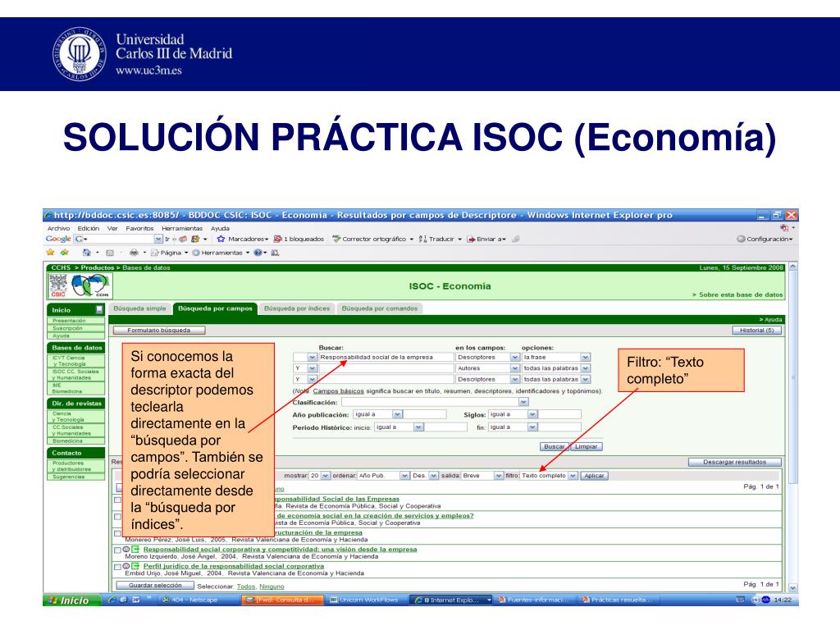Screen dimensions: 840x630
Task: Open filtro Texto completo dropdown
Action: click(x=573, y=476)
